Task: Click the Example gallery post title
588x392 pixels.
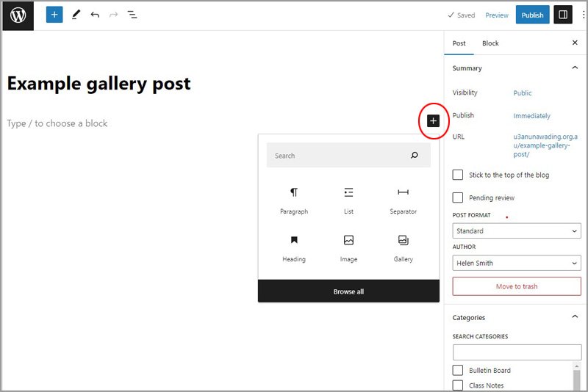Action: coord(99,84)
